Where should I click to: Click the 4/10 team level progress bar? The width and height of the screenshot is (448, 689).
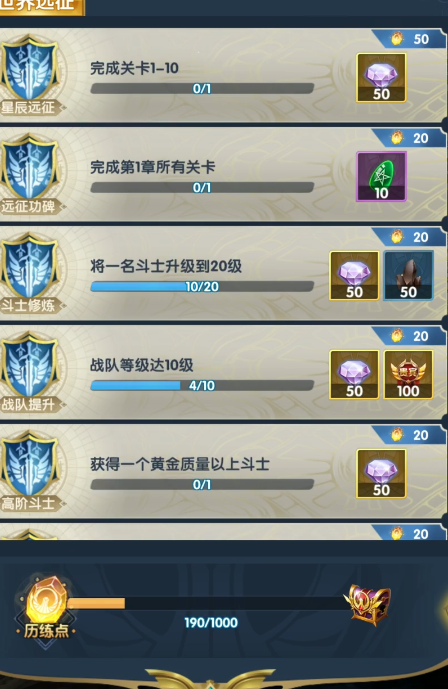[x=202, y=385]
